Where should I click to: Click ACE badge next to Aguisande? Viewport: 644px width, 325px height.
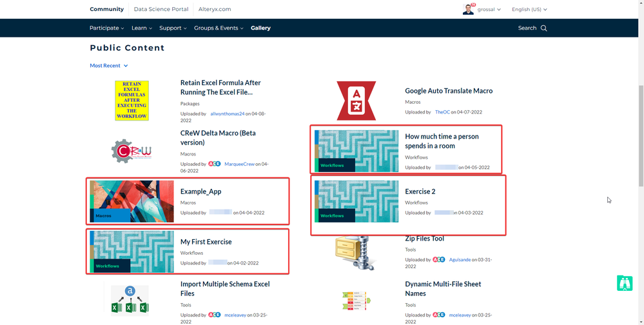click(x=438, y=260)
